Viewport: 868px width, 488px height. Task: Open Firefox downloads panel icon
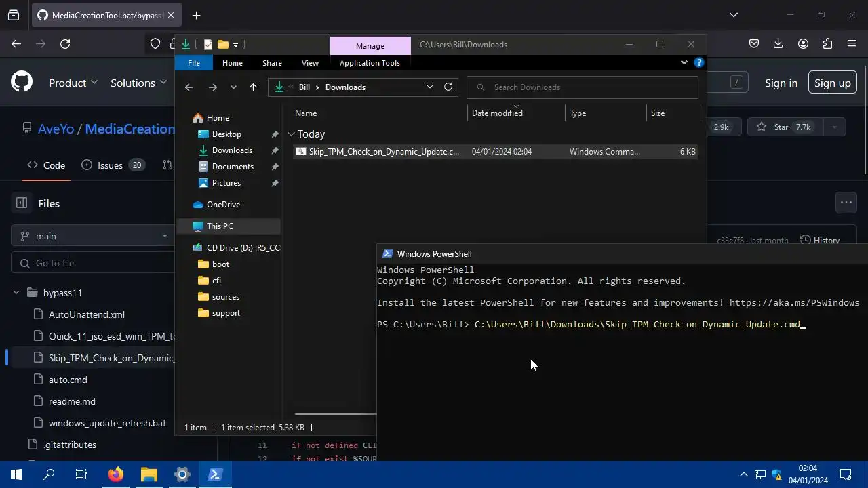coord(778,44)
